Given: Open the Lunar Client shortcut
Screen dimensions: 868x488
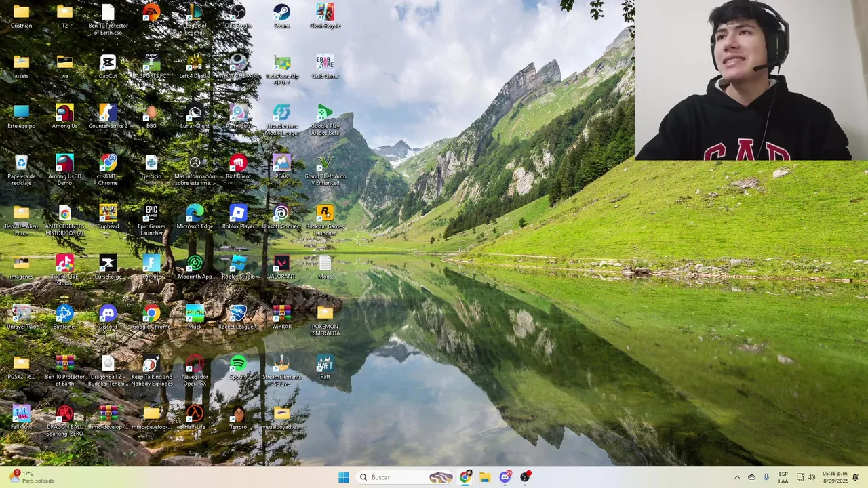Looking at the screenshot, I should [x=195, y=117].
